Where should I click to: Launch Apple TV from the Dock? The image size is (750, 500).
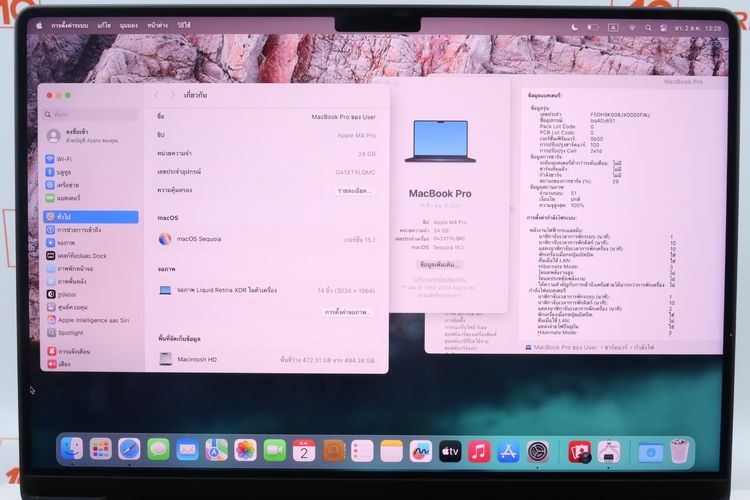[450, 451]
